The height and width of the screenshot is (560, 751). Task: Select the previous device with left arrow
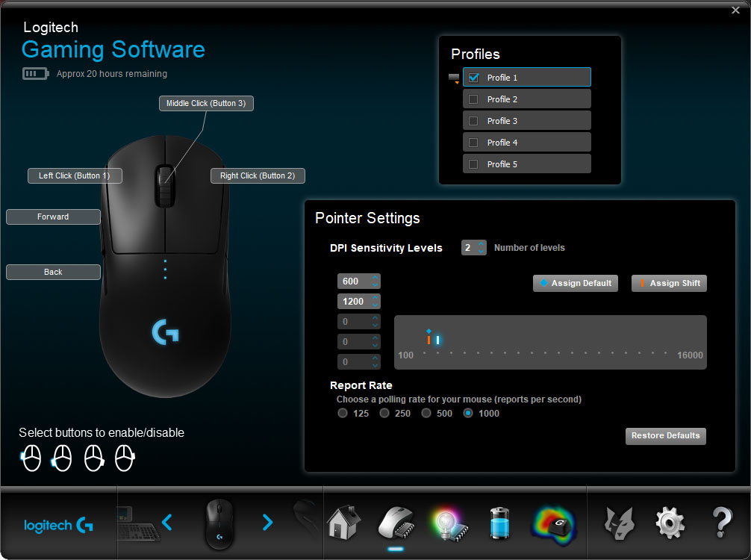click(x=167, y=522)
